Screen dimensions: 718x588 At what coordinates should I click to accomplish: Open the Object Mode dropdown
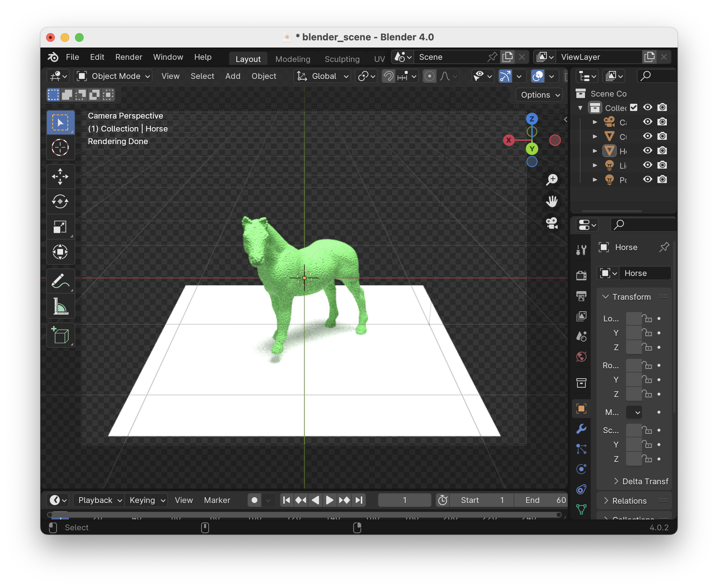(113, 76)
